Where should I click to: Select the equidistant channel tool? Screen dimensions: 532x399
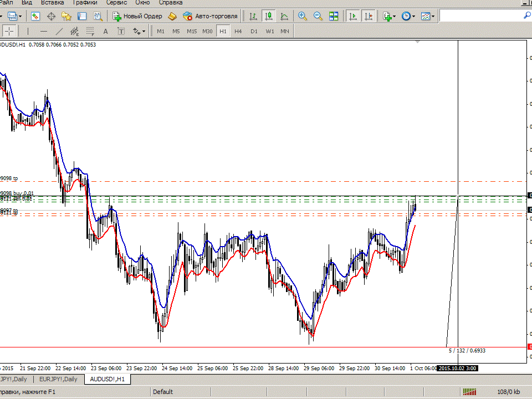(74, 31)
